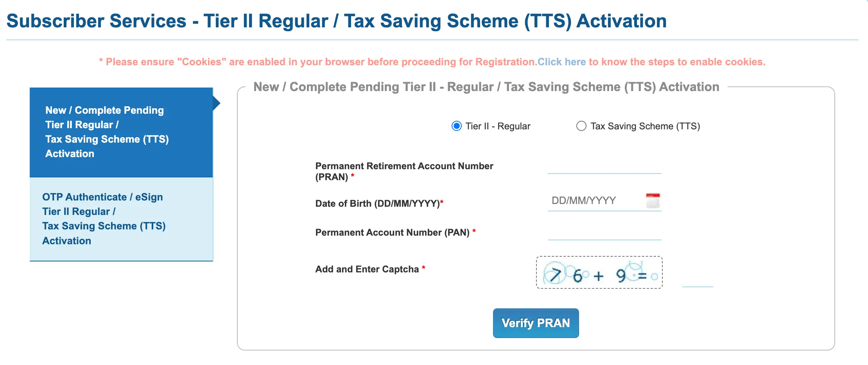The image size is (868, 365).
Task: Focus the Permanent Retirement Account Number field
Action: coord(604,170)
